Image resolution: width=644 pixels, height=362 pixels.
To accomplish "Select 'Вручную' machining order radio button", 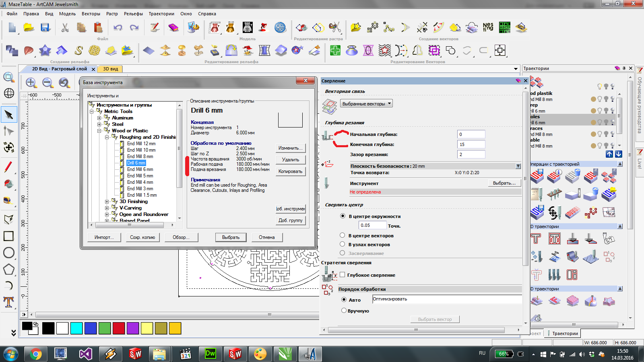I will click(x=344, y=311).
